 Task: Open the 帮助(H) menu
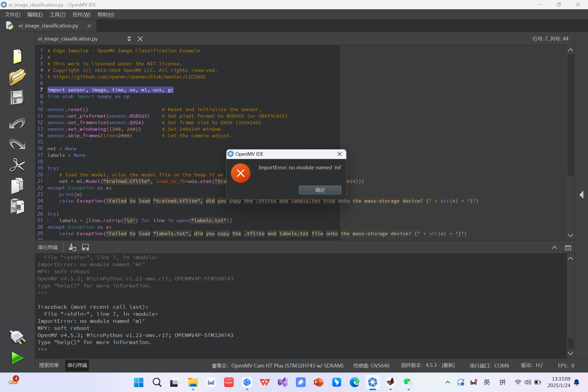pyautogui.click(x=106, y=14)
